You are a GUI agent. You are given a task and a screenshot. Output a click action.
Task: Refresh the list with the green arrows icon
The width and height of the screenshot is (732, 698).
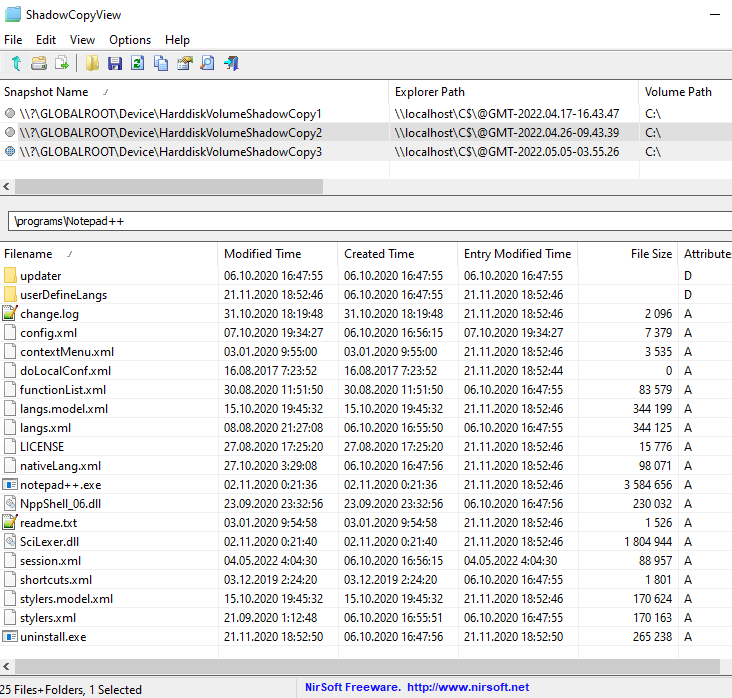coord(138,63)
